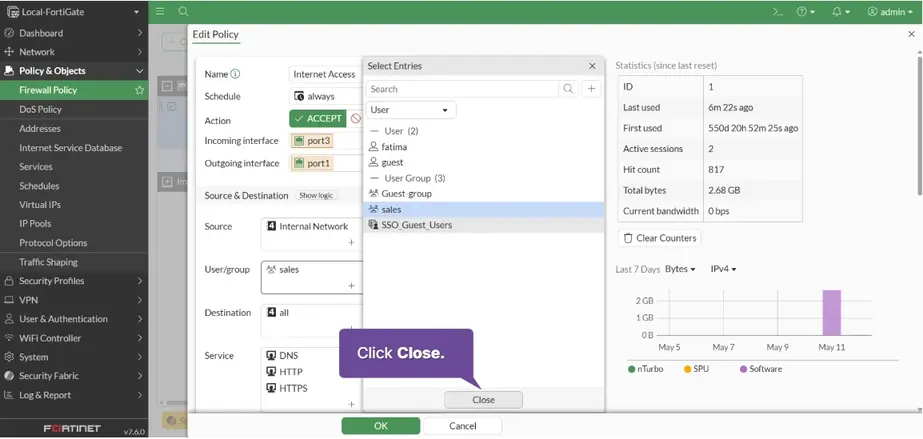Open the User type dropdown
Image resolution: width=923 pixels, height=439 pixels.
click(x=411, y=110)
